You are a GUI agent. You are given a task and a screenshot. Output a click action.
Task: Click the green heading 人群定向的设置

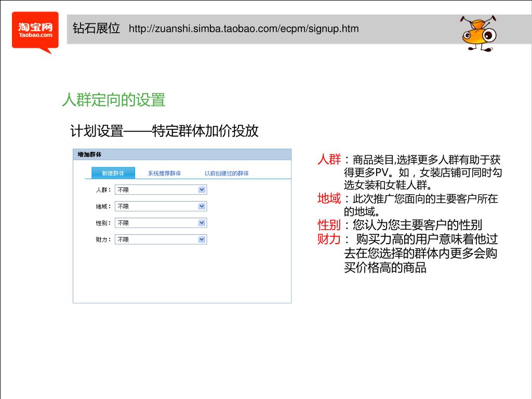114,100
